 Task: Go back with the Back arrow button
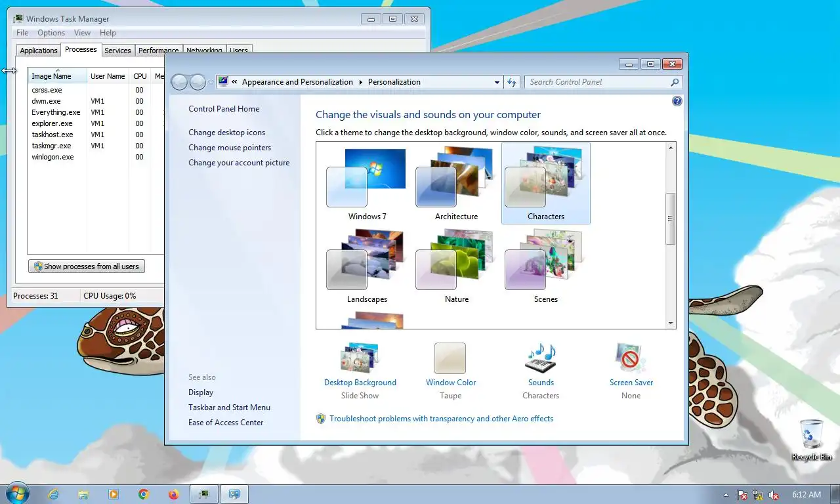(x=179, y=82)
